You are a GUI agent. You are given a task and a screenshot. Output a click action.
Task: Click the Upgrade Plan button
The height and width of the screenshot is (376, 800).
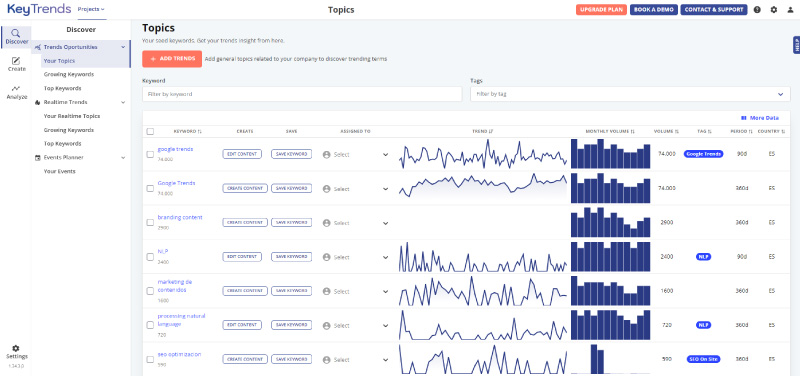(602, 10)
